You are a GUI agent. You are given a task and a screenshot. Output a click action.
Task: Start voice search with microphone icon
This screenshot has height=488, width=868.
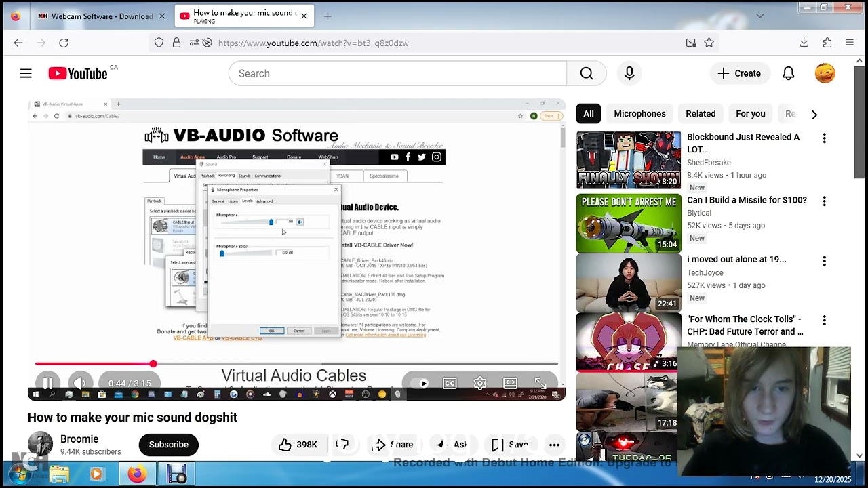coord(629,73)
